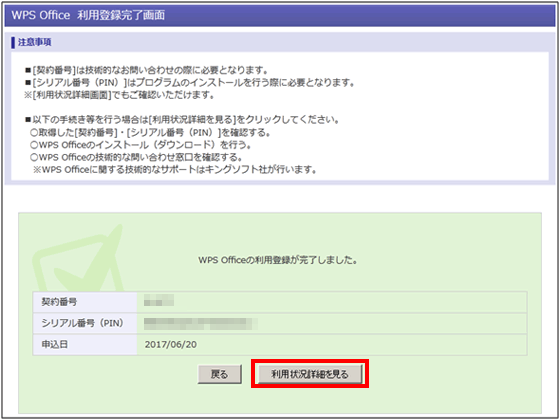Select the 契約番号 label cell
Screen dimensions: 560x420
tap(85, 302)
